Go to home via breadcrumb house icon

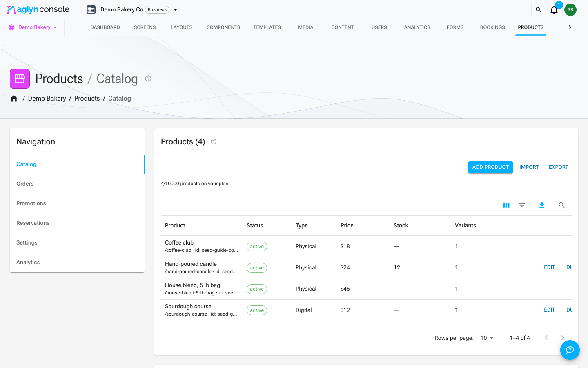click(x=14, y=99)
